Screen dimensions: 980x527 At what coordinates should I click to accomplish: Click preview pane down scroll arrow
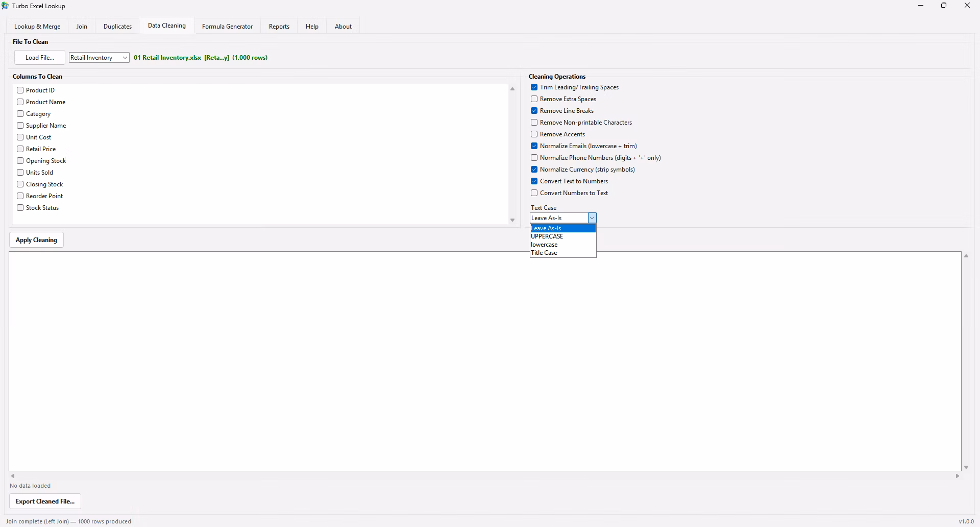pyautogui.click(x=966, y=467)
